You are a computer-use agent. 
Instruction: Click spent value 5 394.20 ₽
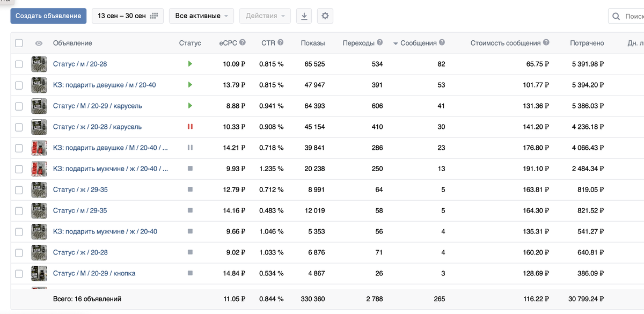(588, 85)
